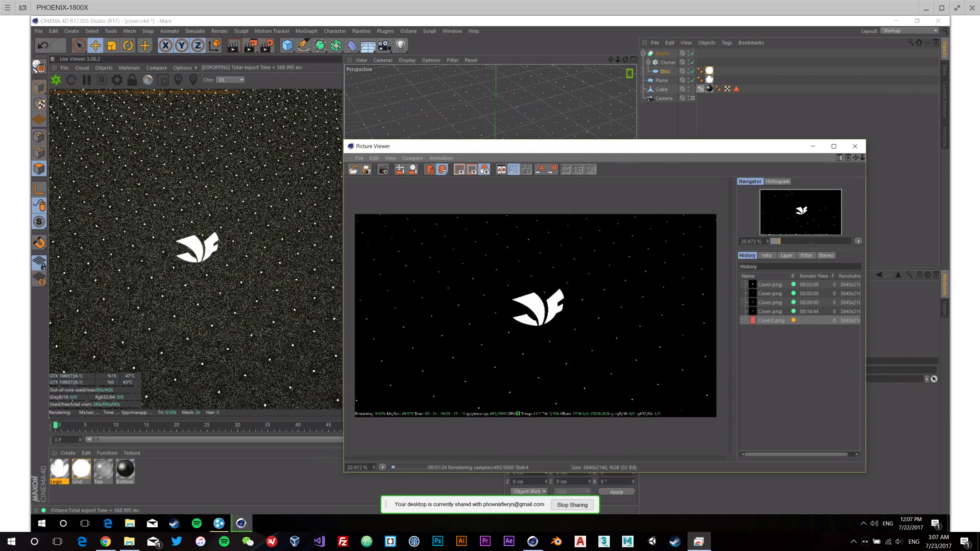The height and width of the screenshot is (551, 980).
Task: Open Live Viewer settings gear
Action: tap(117, 80)
